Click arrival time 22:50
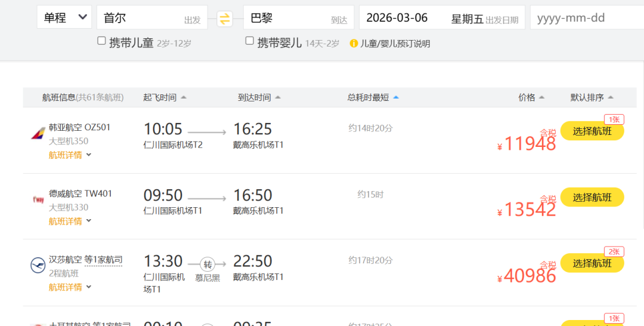Image resolution: width=644 pixels, height=326 pixels. pos(253,261)
